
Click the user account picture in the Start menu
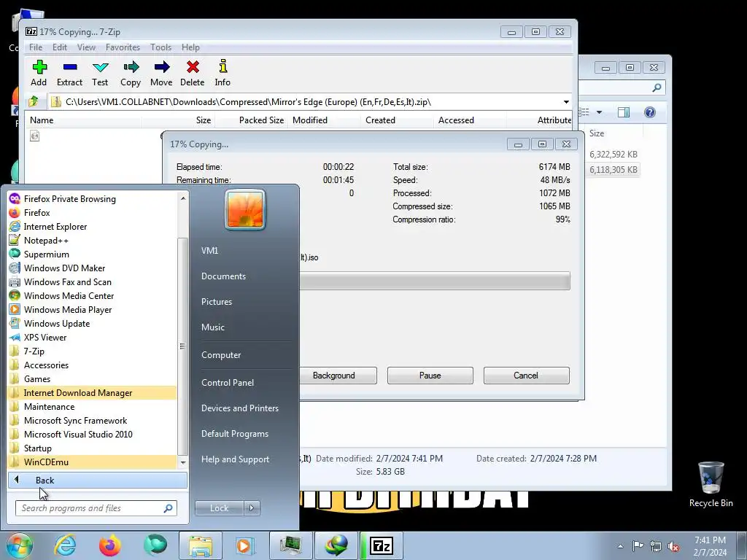point(245,209)
